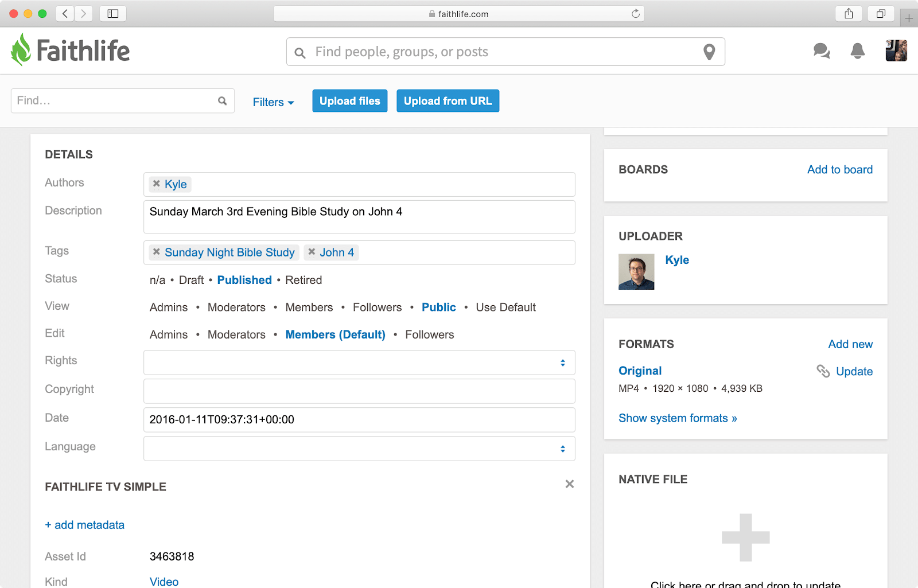Remove the Kyle author tag
918x588 pixels.
click(157, 184)
